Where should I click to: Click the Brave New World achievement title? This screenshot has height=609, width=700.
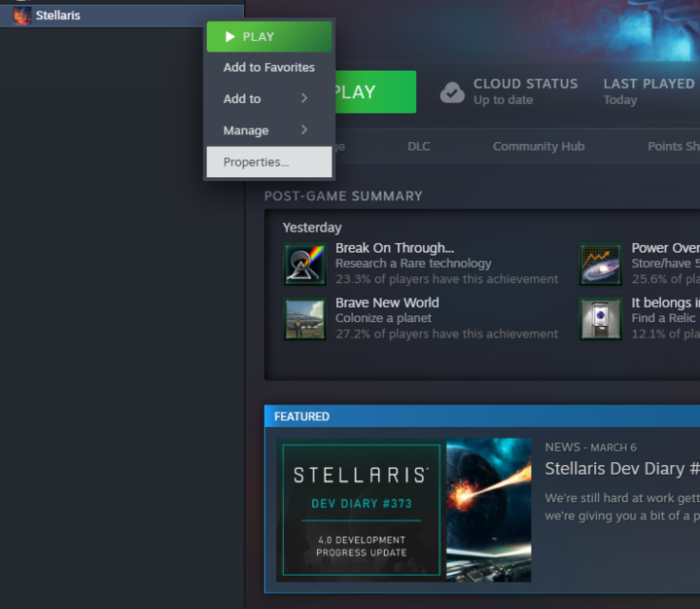click(x=387, y=303)
